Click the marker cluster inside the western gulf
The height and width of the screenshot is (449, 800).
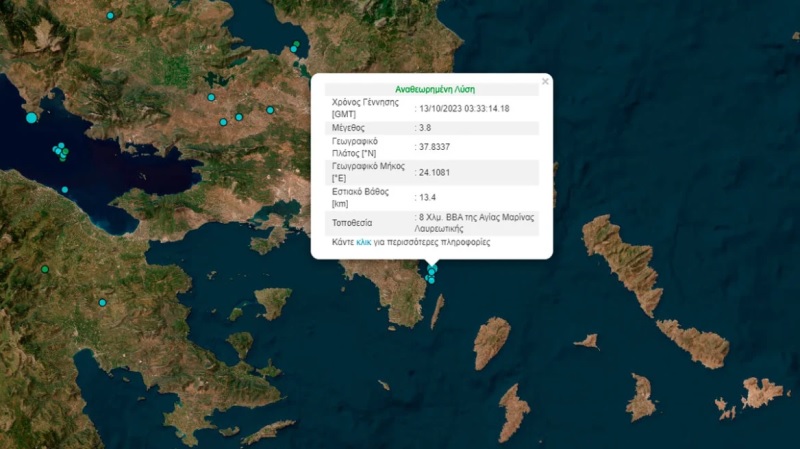click(61, 151)
